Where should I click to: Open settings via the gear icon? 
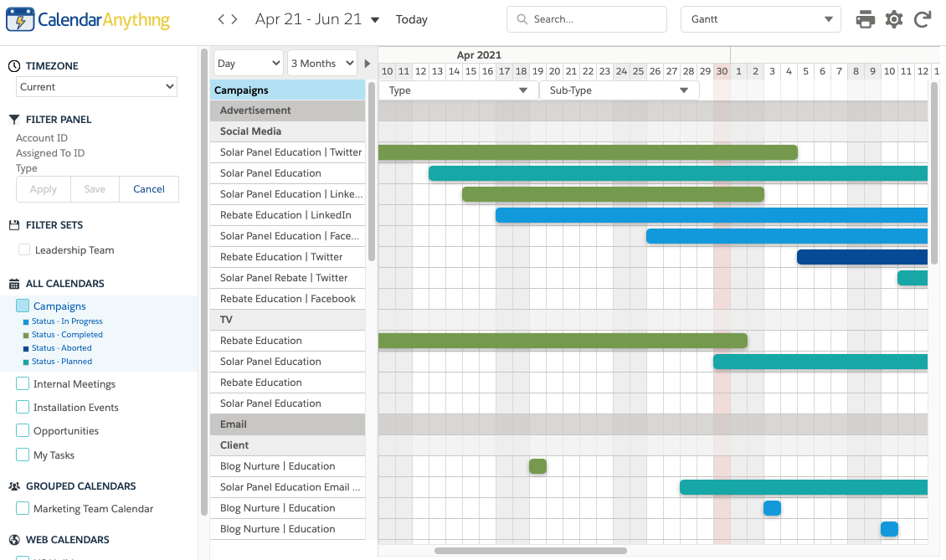tap(894, 19)
